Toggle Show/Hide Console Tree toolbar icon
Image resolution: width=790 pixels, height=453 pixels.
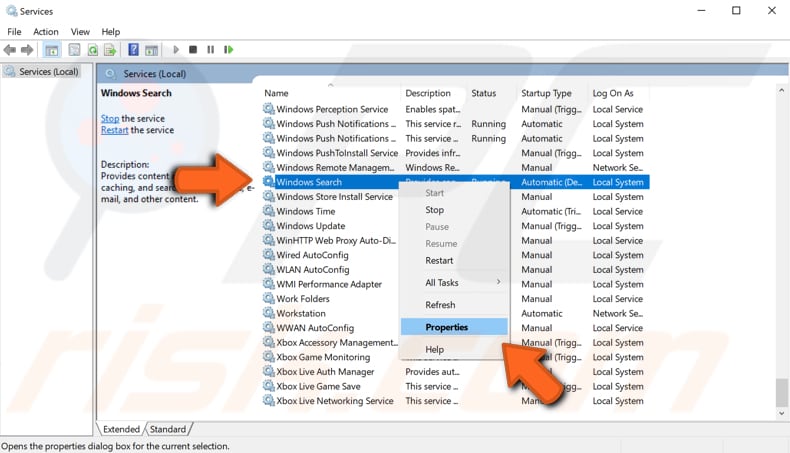coord(51,50)
